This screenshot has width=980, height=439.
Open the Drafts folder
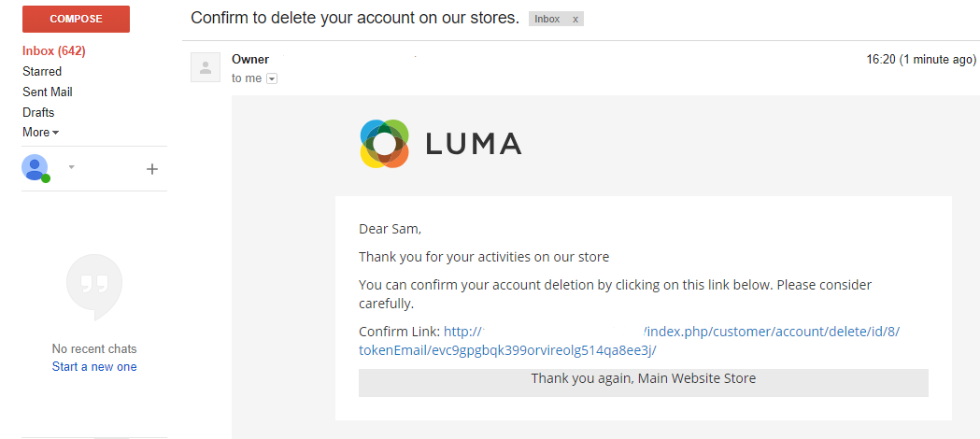click(x=38, y=112)
